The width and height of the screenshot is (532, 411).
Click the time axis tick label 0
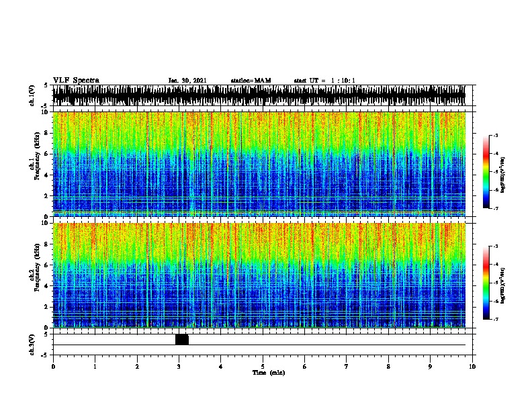tap(53, 366)
